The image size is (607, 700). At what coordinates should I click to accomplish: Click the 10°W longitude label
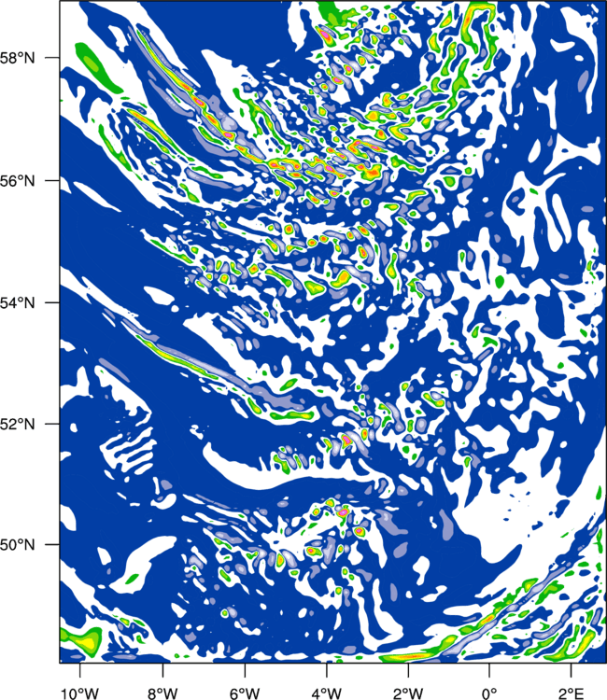coord(80,693)
